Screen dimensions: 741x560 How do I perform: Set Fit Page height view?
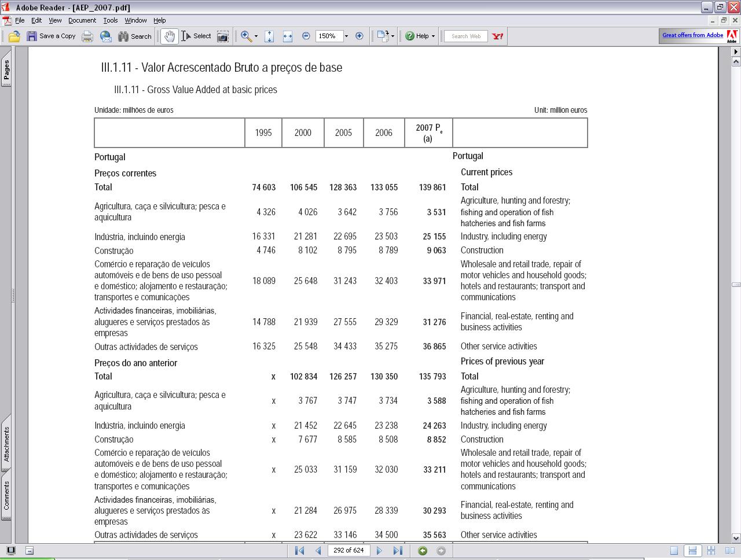pos(269,36)
